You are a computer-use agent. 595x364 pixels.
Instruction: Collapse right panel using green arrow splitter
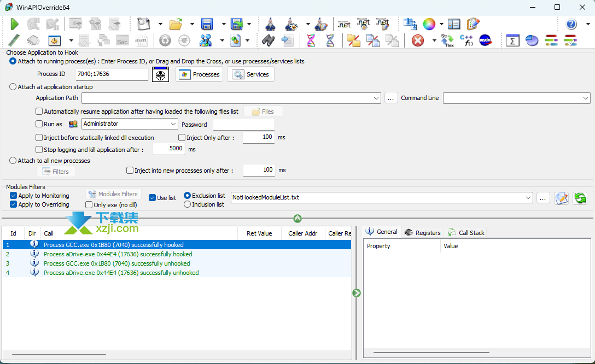357,293
